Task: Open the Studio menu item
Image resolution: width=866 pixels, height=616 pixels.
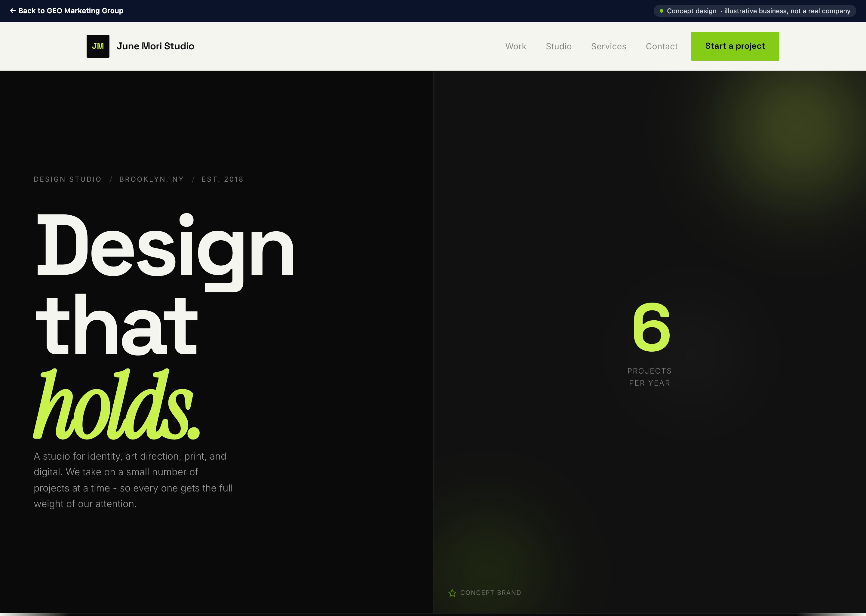Action: (558, 46)
